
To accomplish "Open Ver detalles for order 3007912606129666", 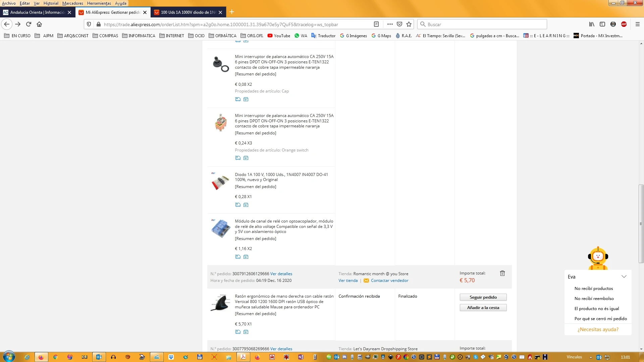I will coord(281,274).
